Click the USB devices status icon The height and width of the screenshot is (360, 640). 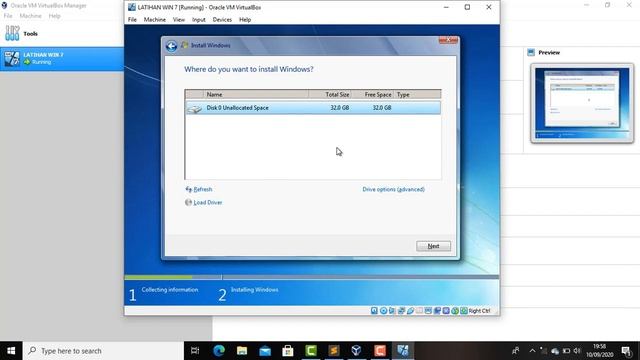pos(410,311)
